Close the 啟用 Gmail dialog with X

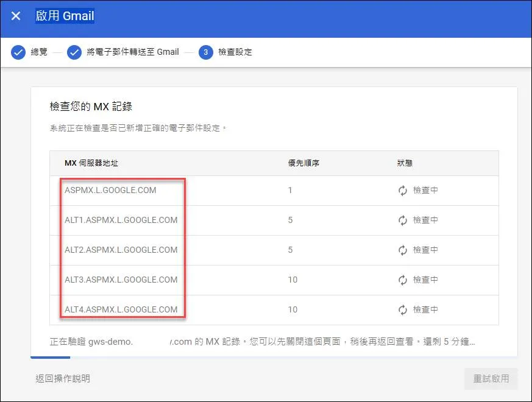click(16, 16)
